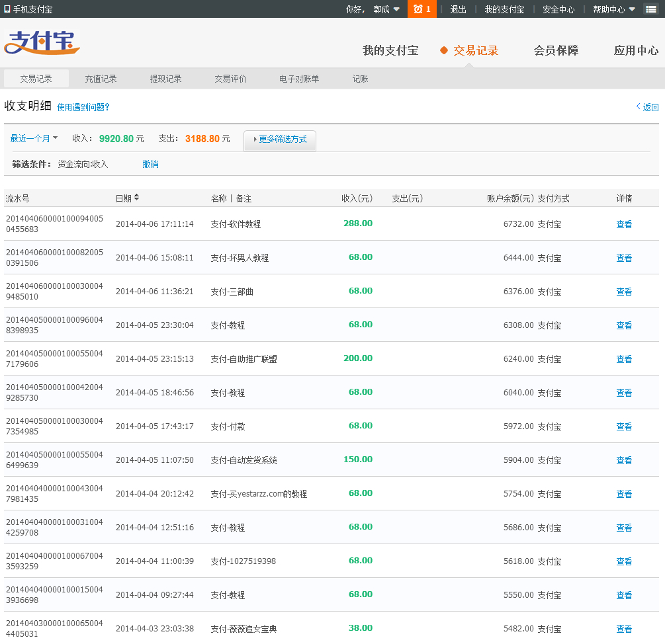Switch to the 充值记录 tab
Image resolution: width=665 pixels, height=644 pixels.
(x=101, y=79)
